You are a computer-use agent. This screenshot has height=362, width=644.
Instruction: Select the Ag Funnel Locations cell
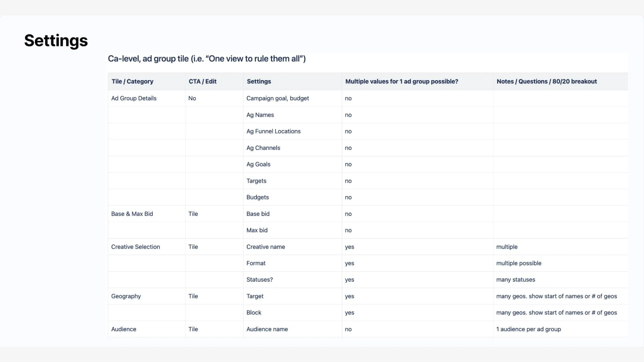[273, 131]
